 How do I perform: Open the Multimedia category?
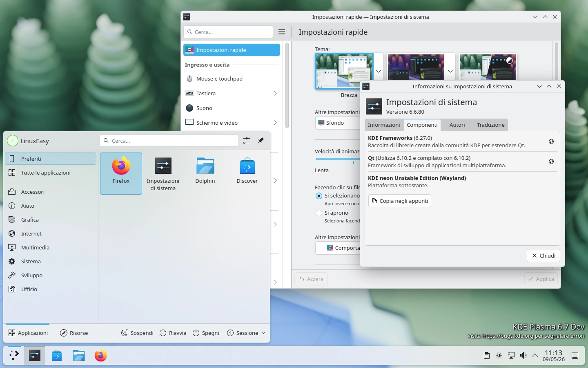pyautogui.click(x=51, y=247)
